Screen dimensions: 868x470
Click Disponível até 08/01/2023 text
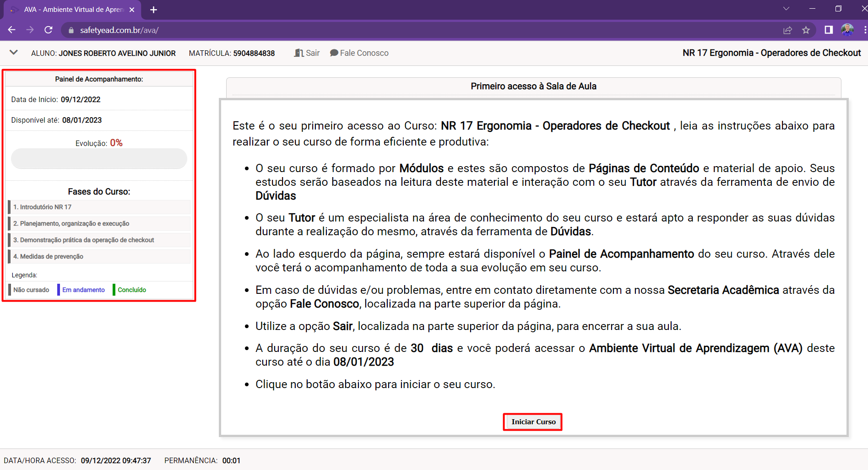coord(56,120)
